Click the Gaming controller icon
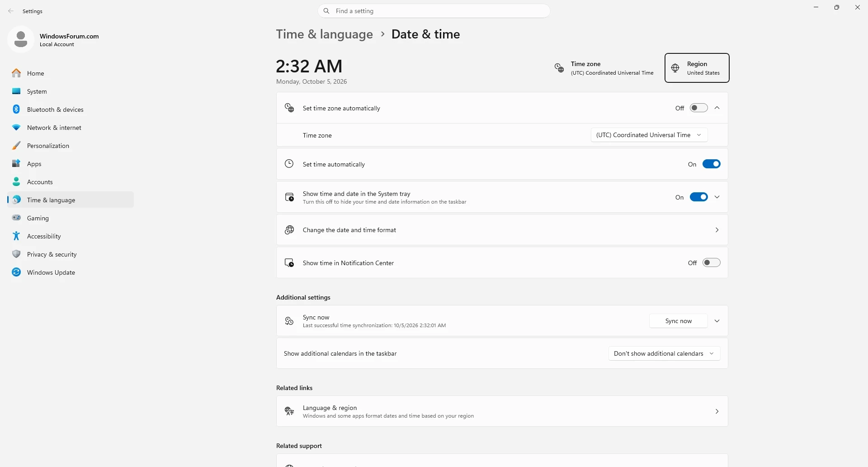868x467 pixels. coord(16,218)
